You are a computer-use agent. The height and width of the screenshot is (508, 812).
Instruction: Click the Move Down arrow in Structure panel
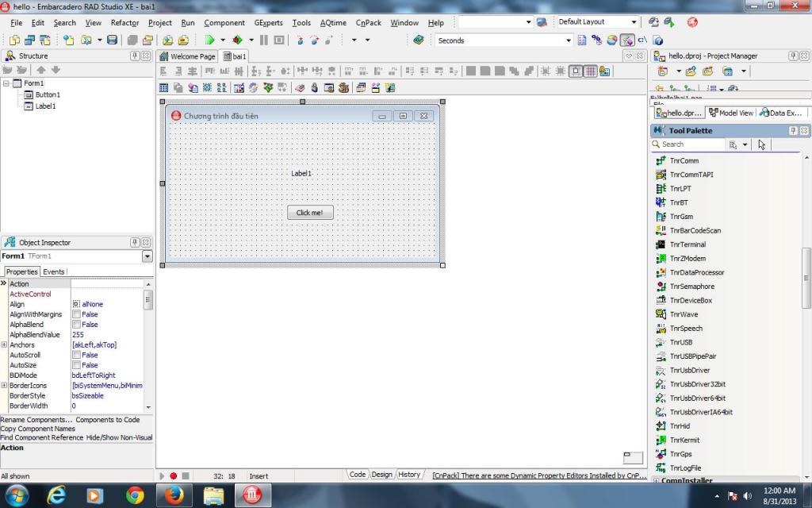[x=56, y=70]
